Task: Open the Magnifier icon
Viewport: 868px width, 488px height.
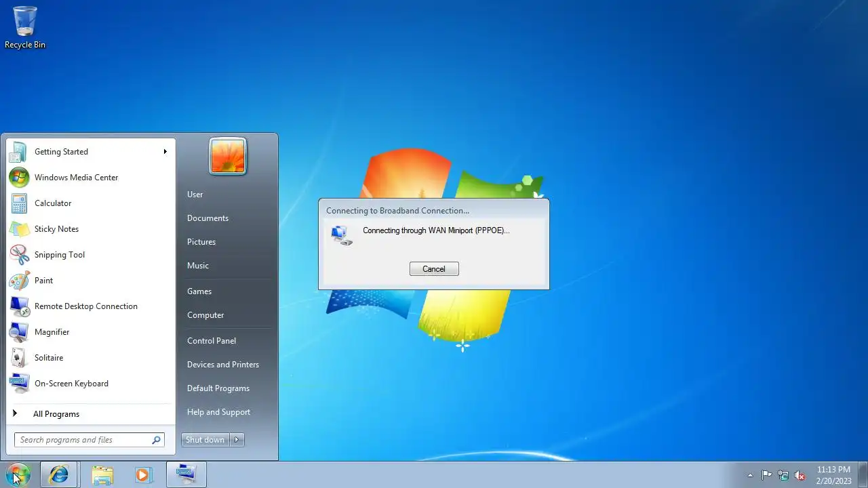Action: pyautogui.click(x=19, y=332)
